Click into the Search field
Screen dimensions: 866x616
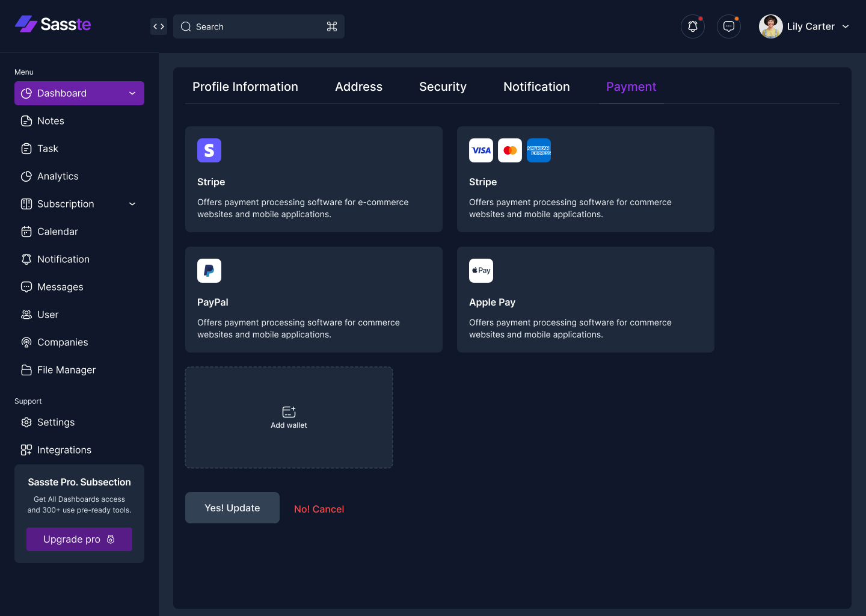259,26
